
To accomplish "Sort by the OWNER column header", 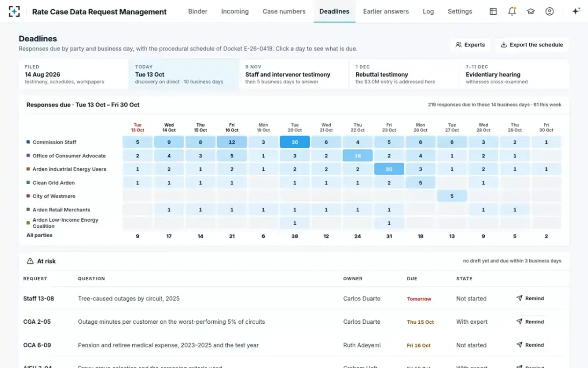I will pyautogui.click(x=353, y=278).
